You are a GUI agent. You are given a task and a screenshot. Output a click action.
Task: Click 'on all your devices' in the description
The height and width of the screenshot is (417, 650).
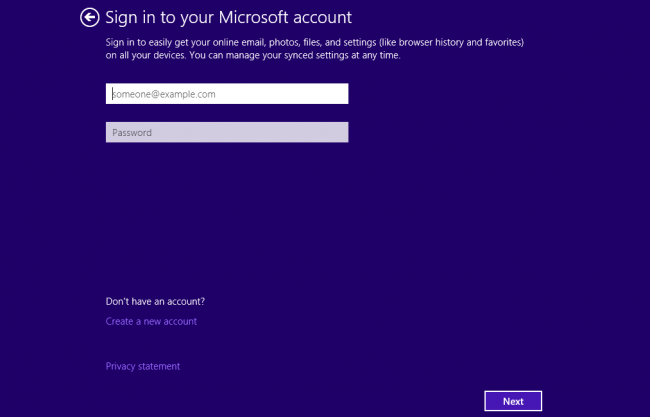[144, 55]
